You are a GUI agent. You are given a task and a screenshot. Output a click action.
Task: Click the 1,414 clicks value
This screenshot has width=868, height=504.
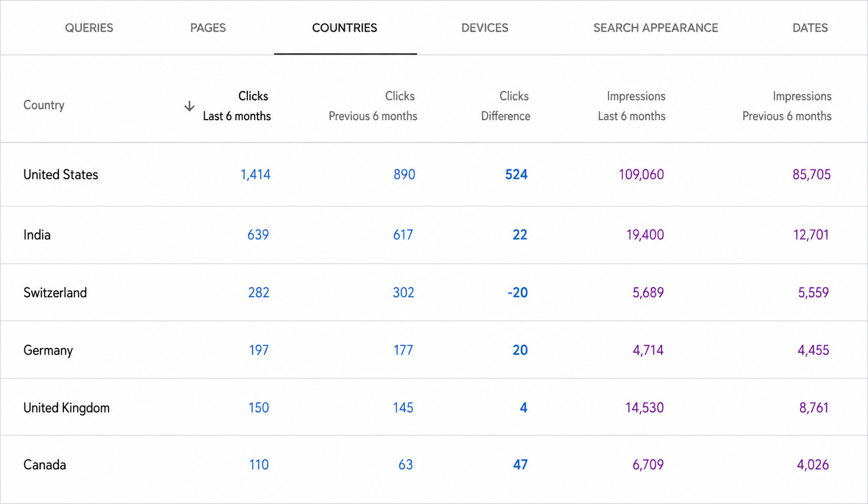tap(255, 175)
